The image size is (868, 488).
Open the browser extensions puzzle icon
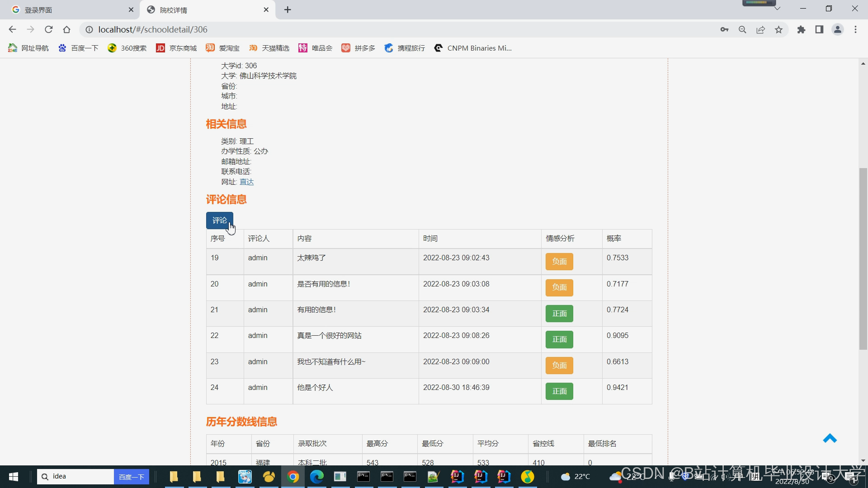[801, 30]
